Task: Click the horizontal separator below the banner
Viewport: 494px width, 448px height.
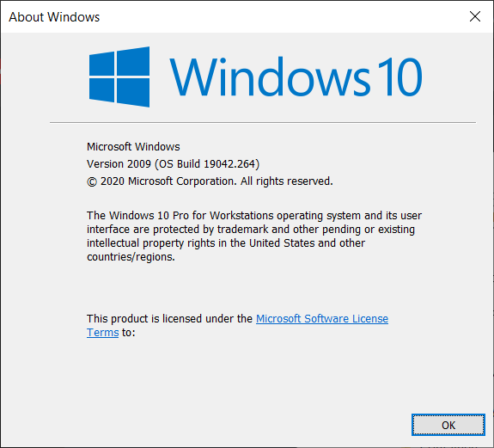Action: tap(263, 122)
